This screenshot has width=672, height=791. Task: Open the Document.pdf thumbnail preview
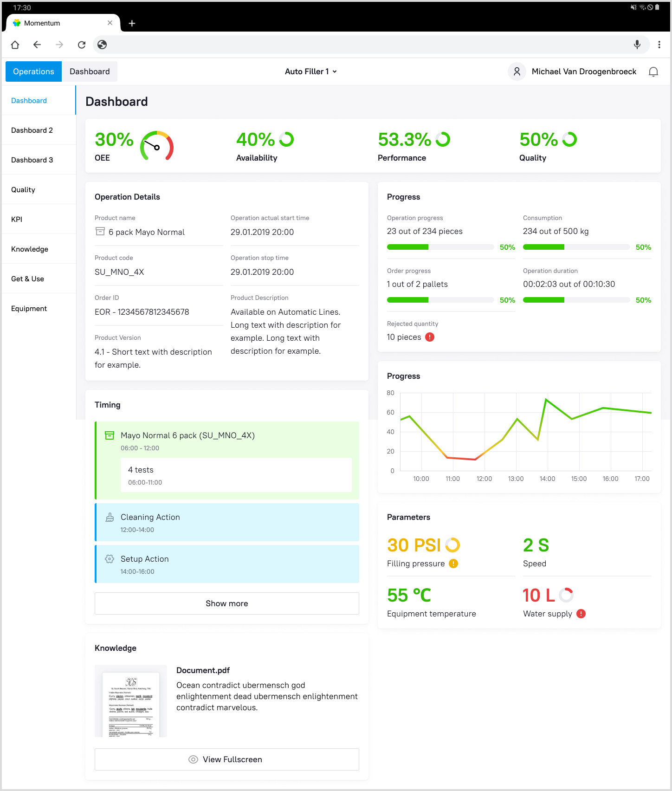[x=131, y=701]
